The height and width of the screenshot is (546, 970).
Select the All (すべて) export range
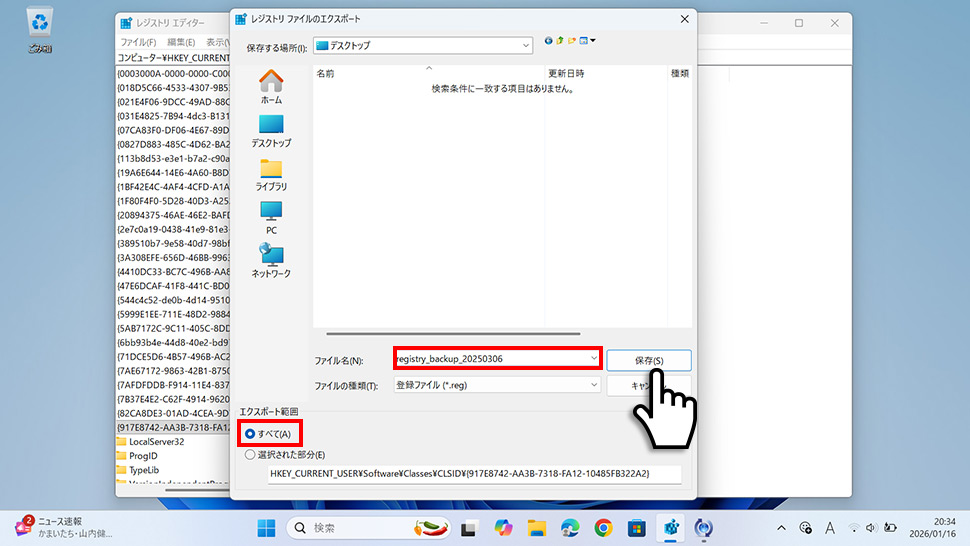(x=268, y=434)
